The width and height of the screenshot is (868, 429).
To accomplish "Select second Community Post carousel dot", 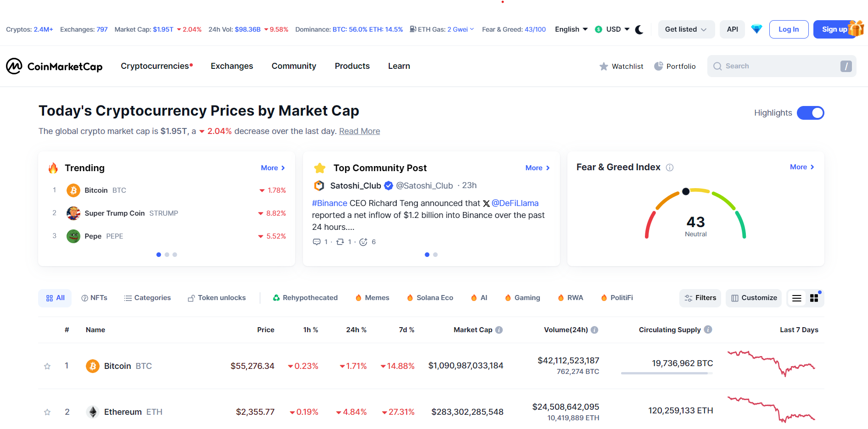I will click(x=436, y=255).
